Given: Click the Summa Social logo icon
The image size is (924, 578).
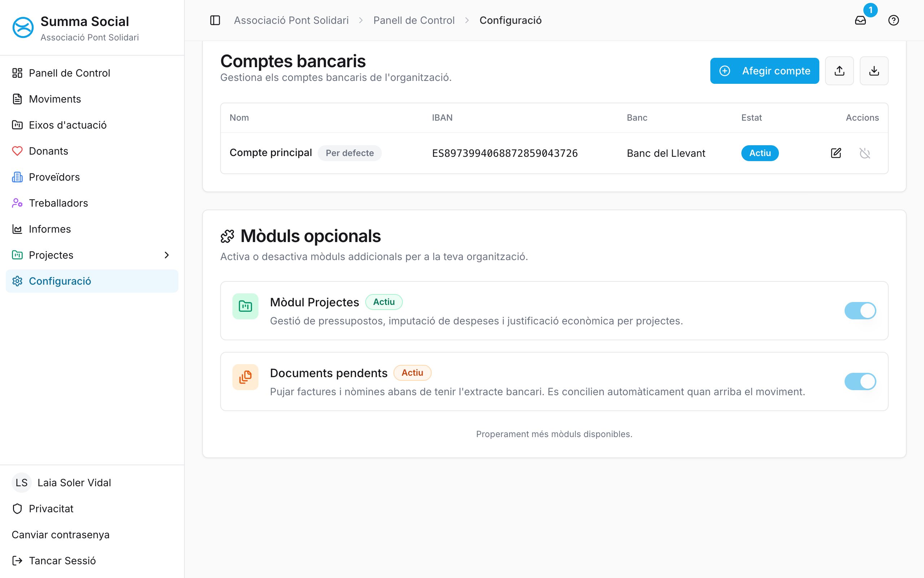Looking at the screenshot, I should coord(23,27).
